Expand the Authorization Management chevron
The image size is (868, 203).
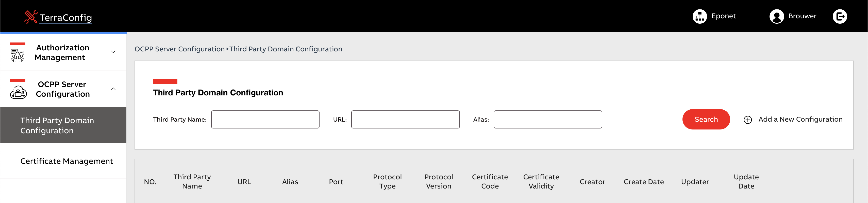(x=113, y=52)
